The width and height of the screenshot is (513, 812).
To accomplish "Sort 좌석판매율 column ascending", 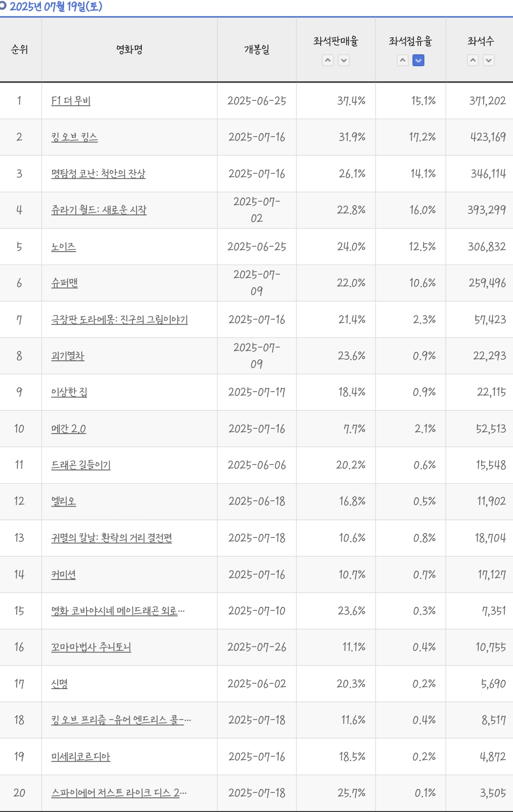I will [328, 60].
